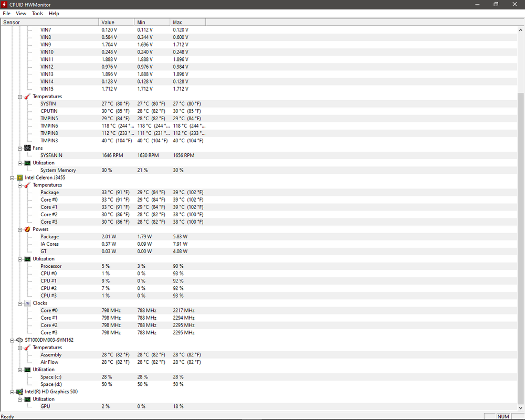
Task: Collapse the Celeron Temperatures section
Action: [20, 185]
